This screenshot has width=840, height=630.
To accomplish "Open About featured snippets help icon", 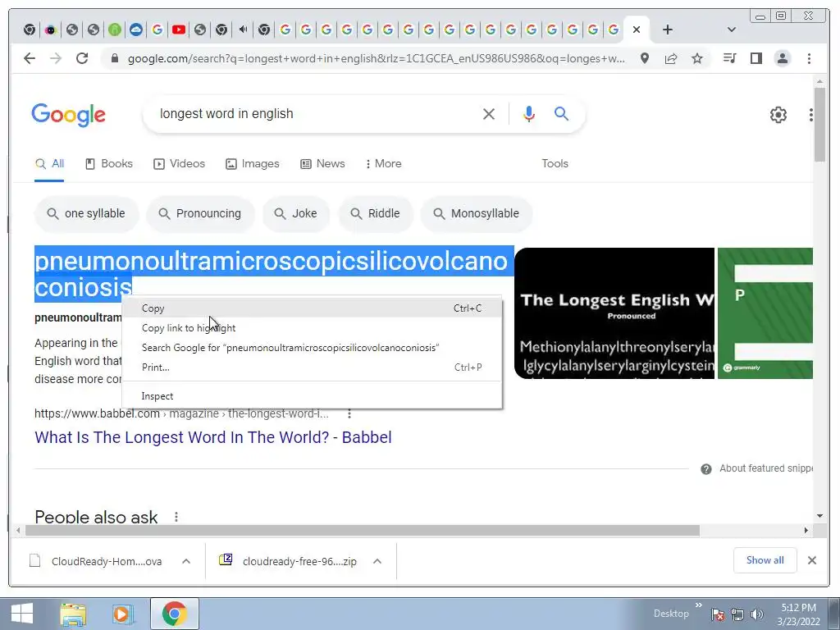I will [x=706, y=468].
